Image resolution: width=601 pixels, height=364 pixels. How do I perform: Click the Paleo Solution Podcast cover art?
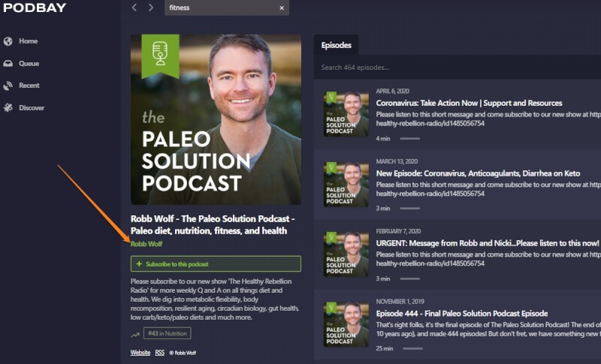click(216, 119)
